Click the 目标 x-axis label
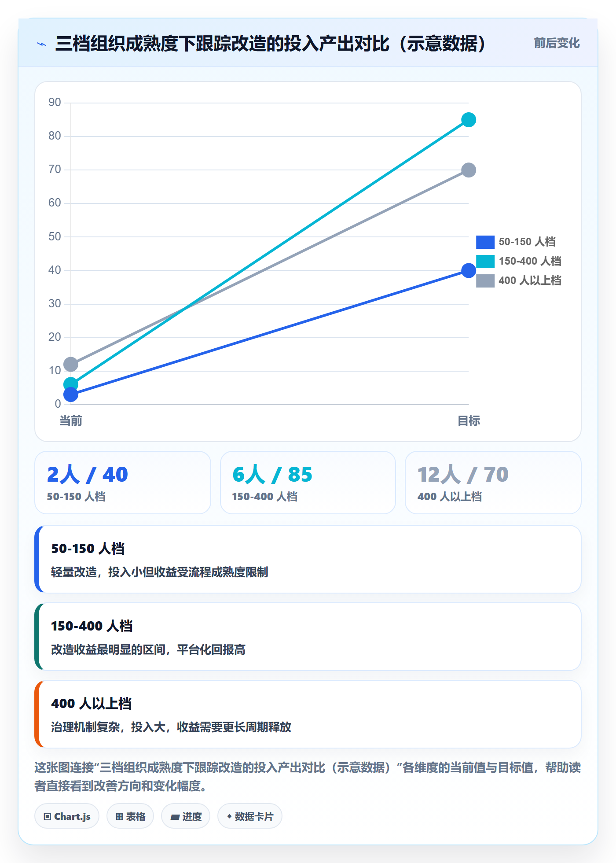This screenshot has height=863, width=616. [469, 421]
